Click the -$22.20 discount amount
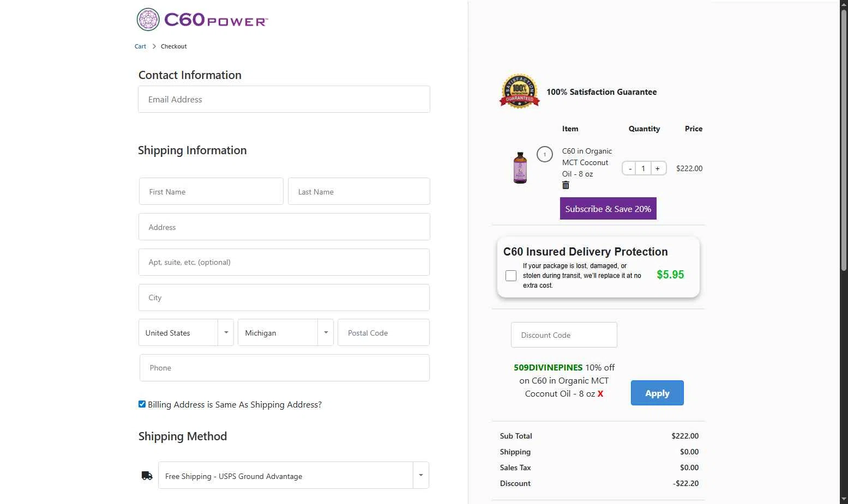848x504 pixels. (687, 483)
